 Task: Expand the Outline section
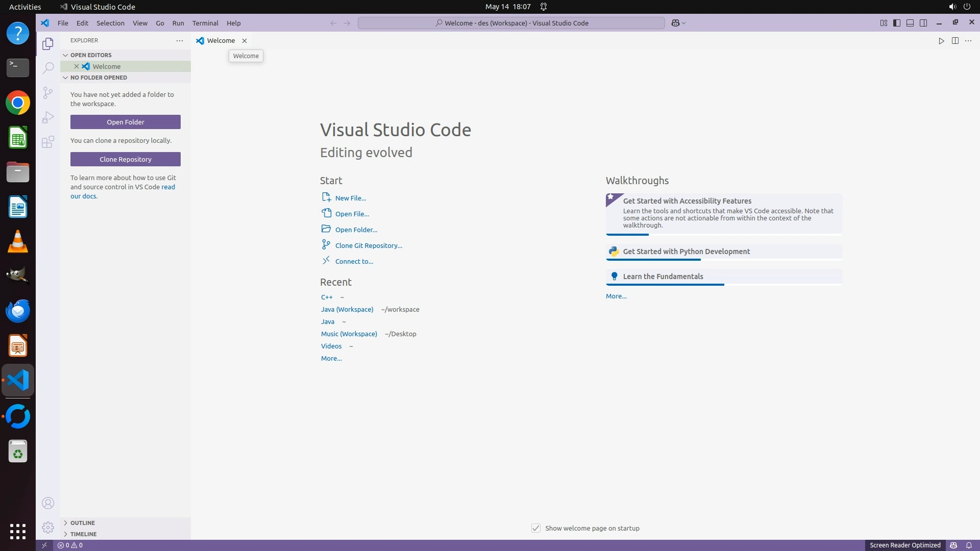(x=82, y=523)
